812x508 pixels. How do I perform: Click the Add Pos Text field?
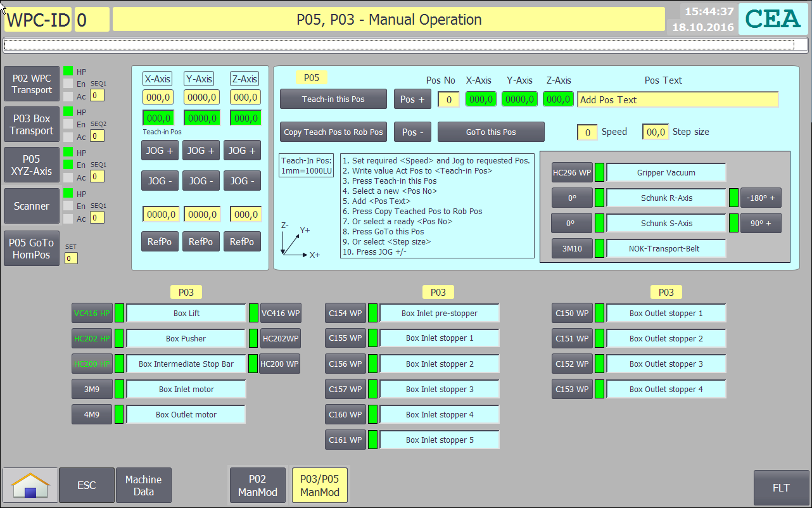(677, 99)
